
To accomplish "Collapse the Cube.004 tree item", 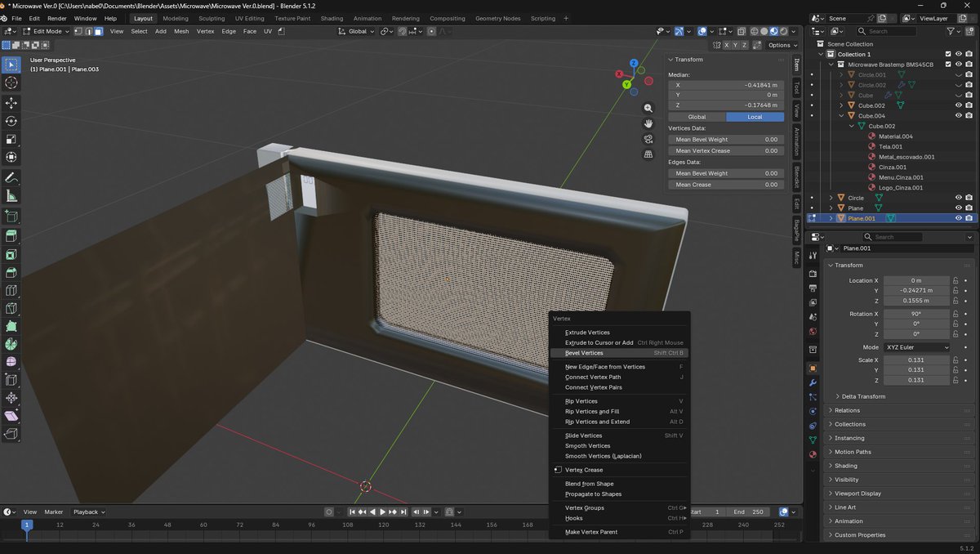I will tap(842, 116).
